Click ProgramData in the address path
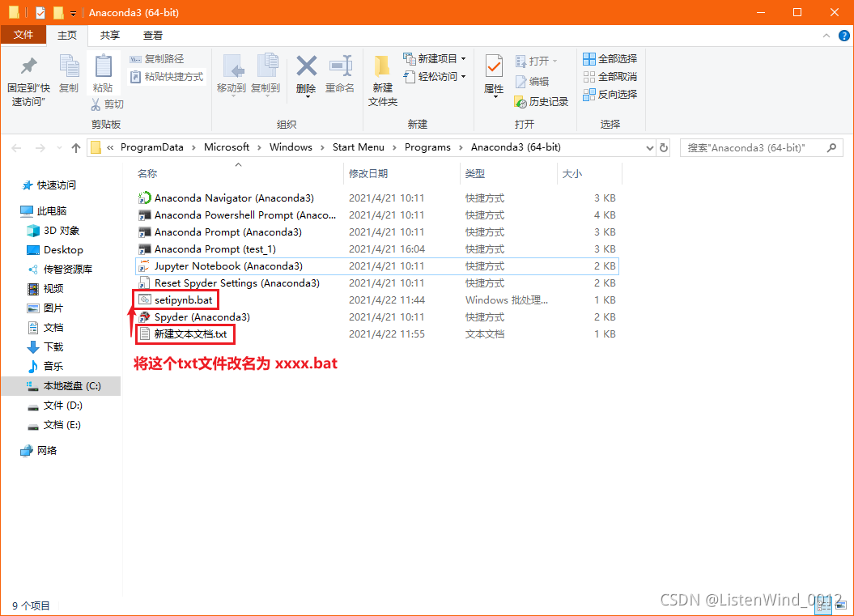Viewport: 854px width, 616px height. 152,147
